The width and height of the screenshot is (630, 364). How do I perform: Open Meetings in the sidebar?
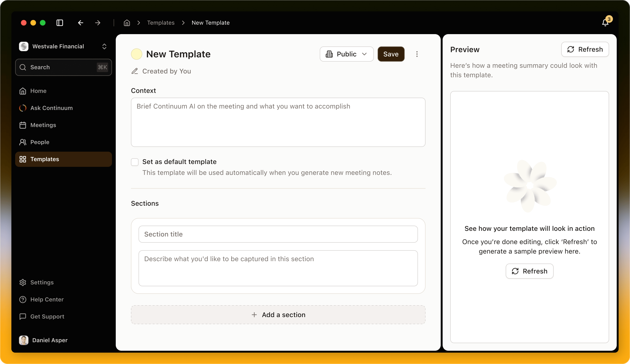[x=64, y=125]
